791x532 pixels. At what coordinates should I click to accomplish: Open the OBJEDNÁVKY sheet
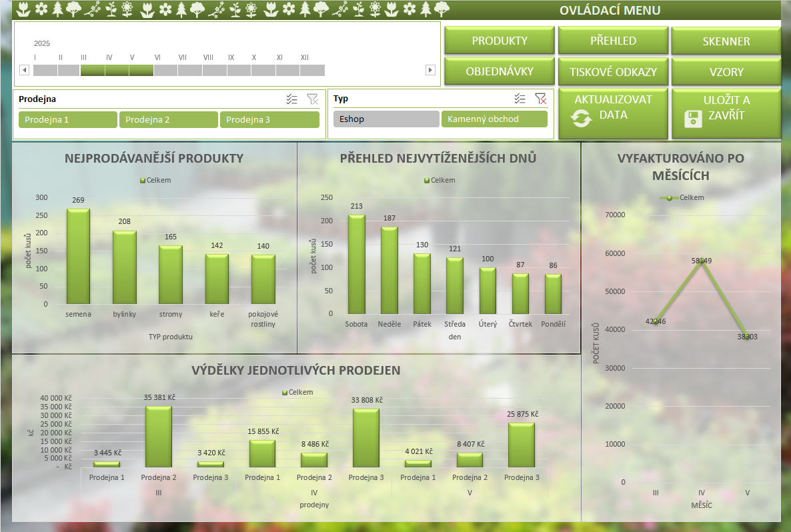(x=500, y=71)
